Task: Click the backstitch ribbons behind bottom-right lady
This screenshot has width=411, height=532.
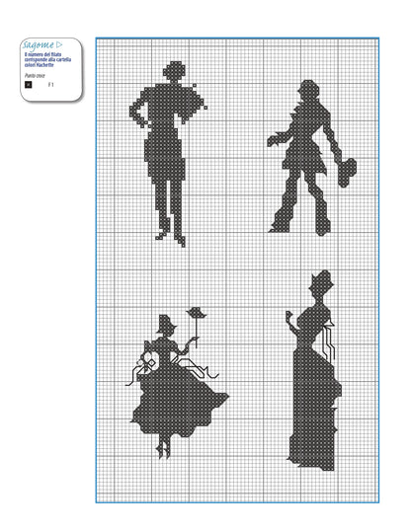Action: [329, 341]
